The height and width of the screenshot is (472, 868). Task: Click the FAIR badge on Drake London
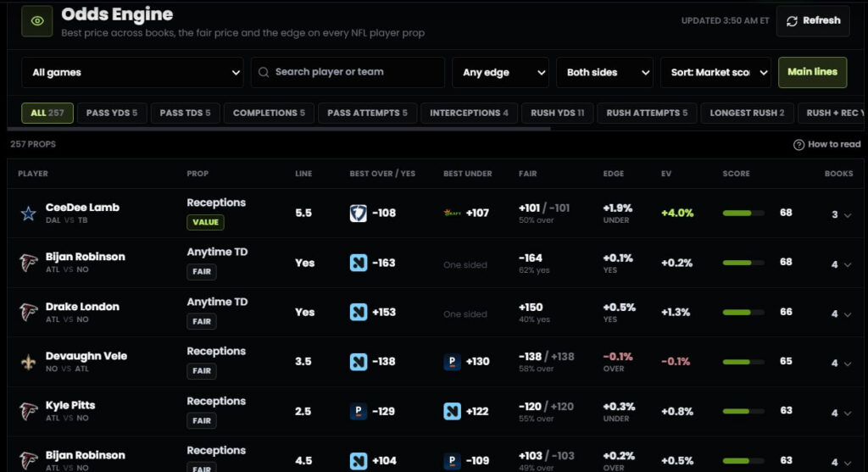(x=202, y=321)
